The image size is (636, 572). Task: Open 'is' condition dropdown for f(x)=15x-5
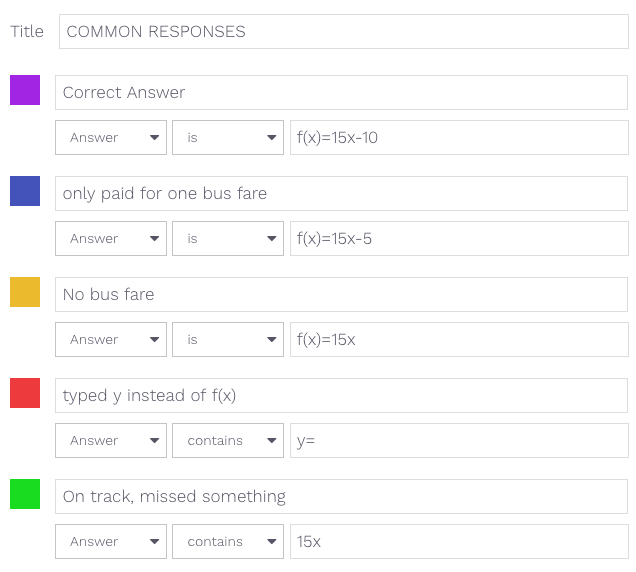pyautogui.click(x=228, y=239)
